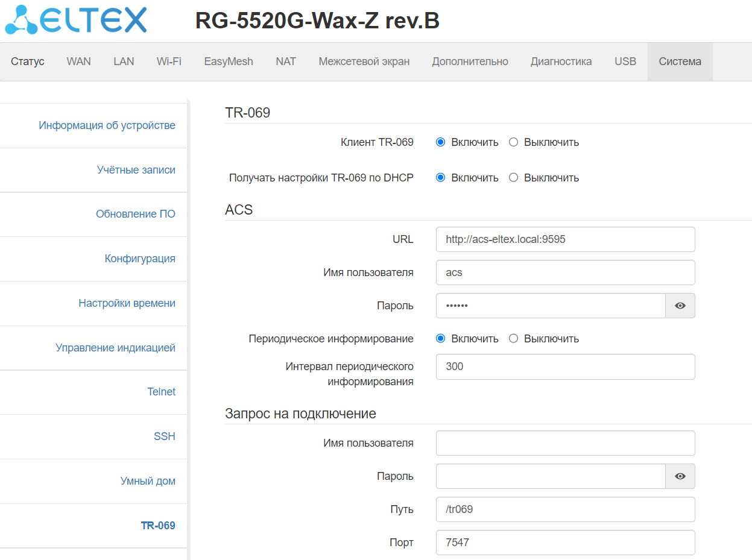The image size is (752, 560).
Task: Reveal connection request password via eye icon
Action: [x=680, y=476]
